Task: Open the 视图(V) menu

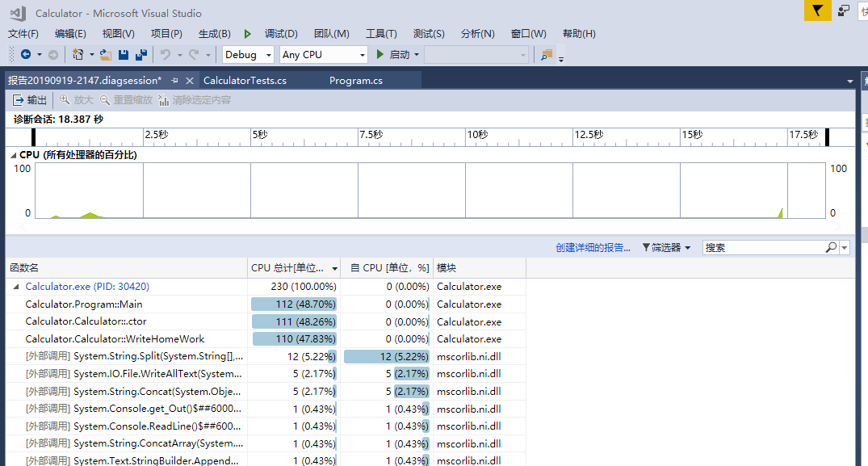Action: pos(119,34)
